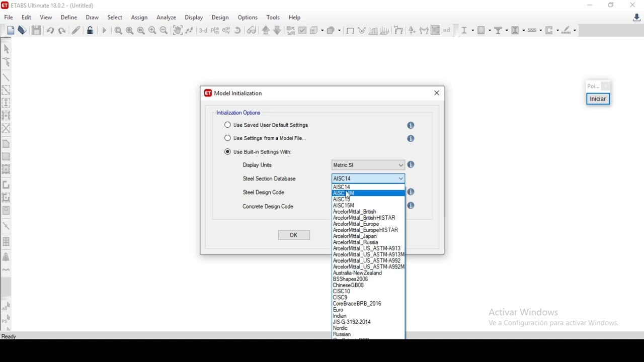Choose Russian from the list
644x362 pixels.
tap(368, 334)
